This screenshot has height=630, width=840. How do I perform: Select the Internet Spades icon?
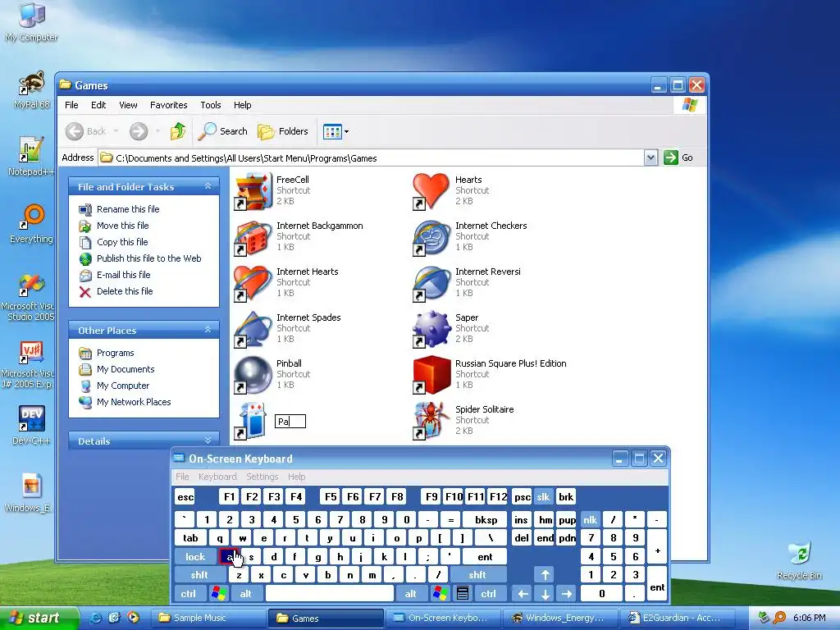tap(253, 330)
